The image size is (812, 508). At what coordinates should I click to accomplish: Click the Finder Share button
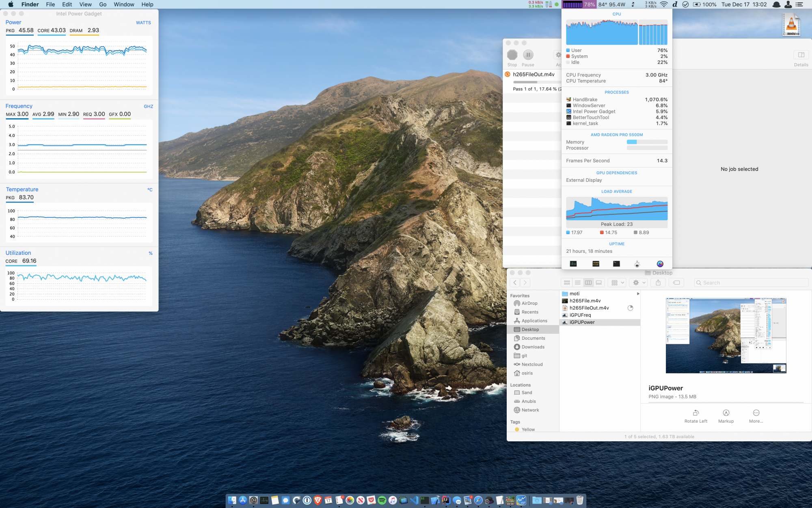click(x=658, y=282)
